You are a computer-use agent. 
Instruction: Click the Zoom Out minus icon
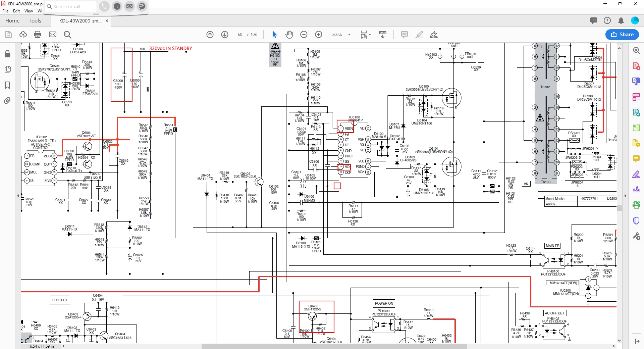tap(304, 35)
